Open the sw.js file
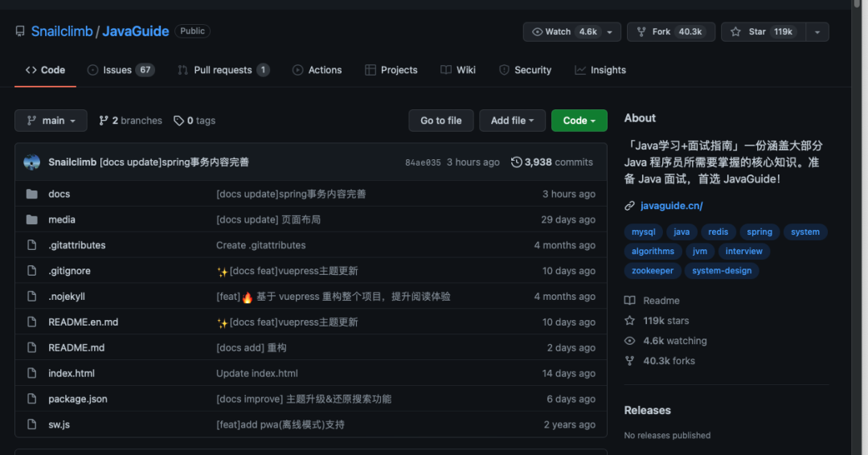The image size is (868, 455). pyautogui.click(x=59, y=424)
